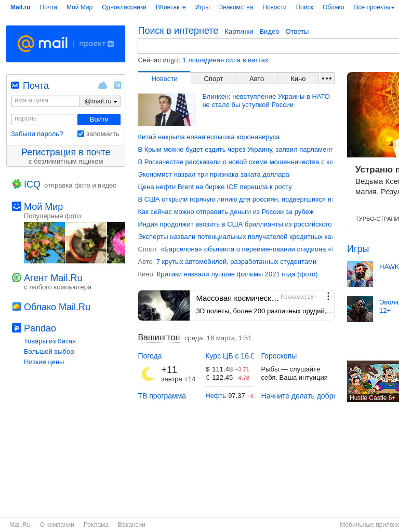Open the Hustle Castle game banner
The image size is (399, 532).
(x=373, y=381)
